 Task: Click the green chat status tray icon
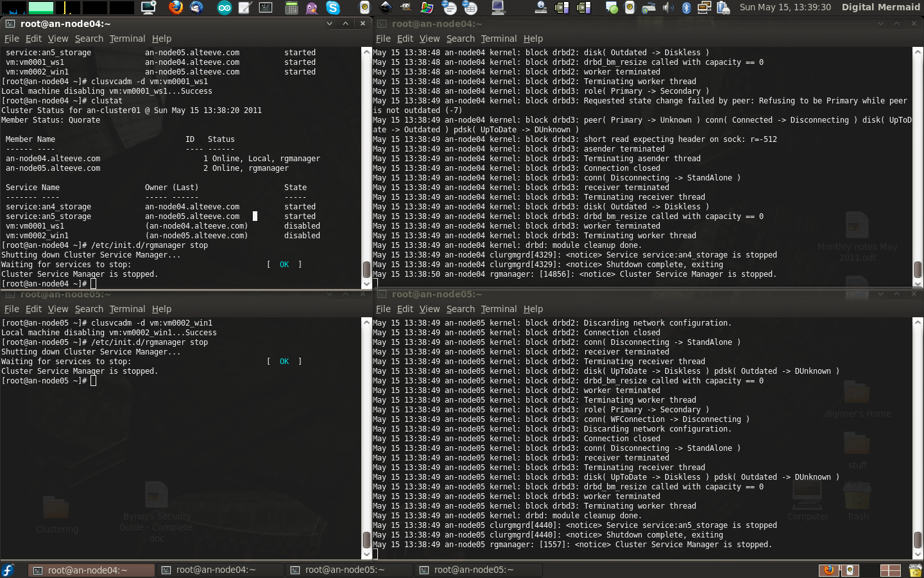coord(612,8)
